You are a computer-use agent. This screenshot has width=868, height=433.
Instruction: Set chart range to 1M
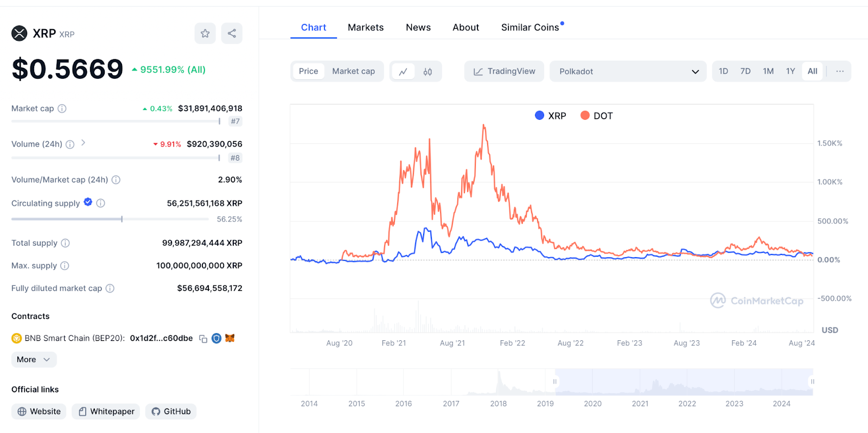768,72
